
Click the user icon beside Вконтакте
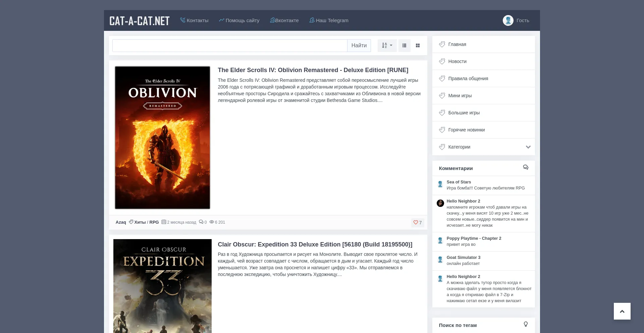(x=272, y=20)
